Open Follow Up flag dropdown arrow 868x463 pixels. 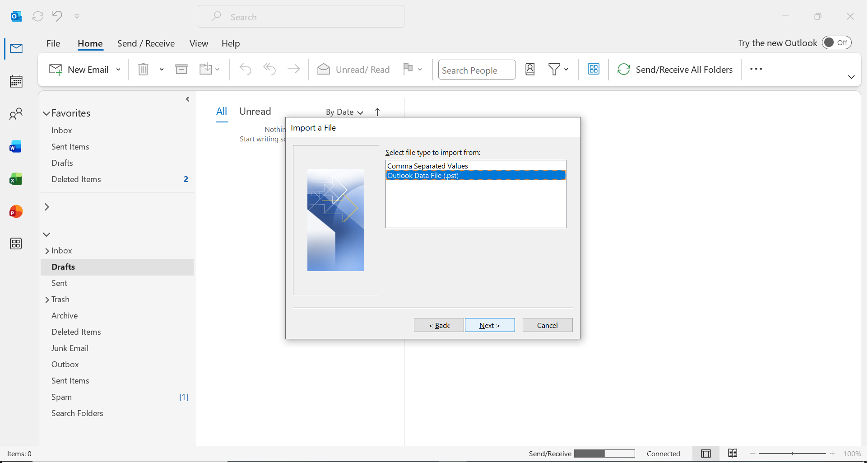(x=420, y=70)
